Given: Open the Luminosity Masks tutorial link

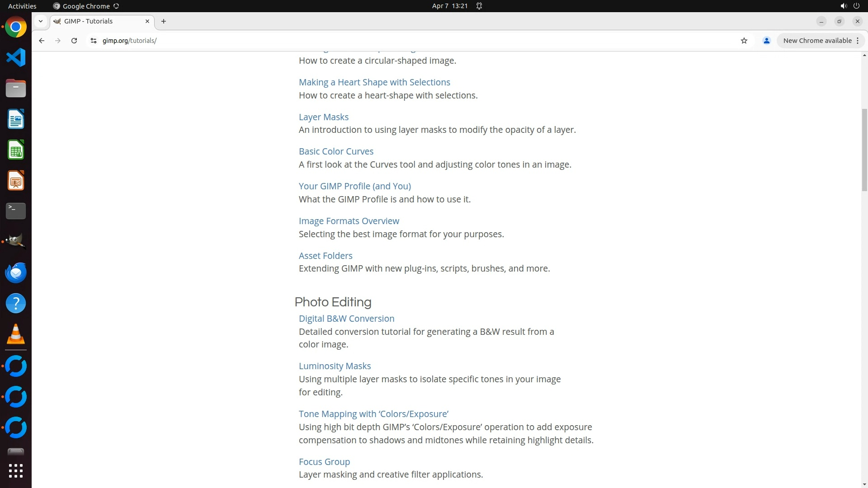Looking at the screenshot, I should (x=335, y=366).
